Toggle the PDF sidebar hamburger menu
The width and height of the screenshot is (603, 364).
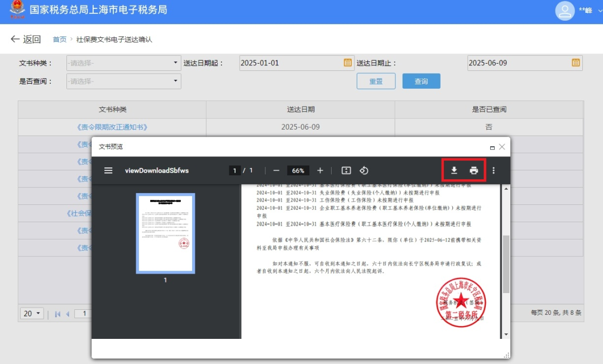(108, 170)
